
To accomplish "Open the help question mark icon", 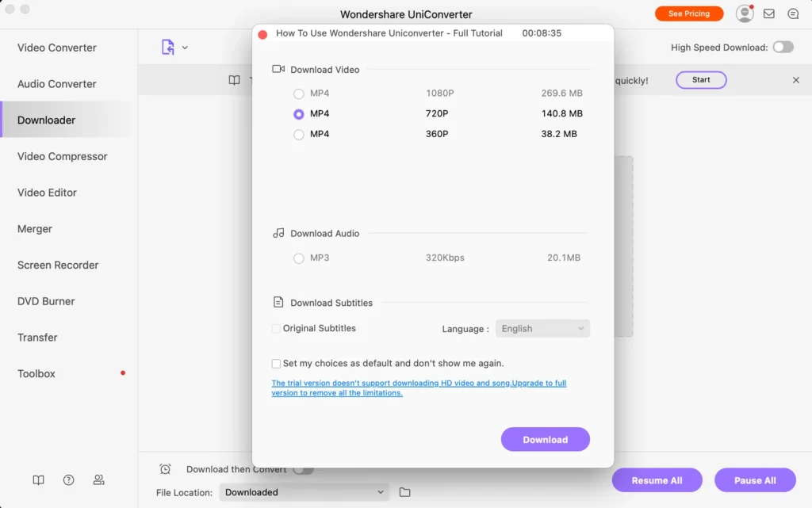I will click(68, 480).
